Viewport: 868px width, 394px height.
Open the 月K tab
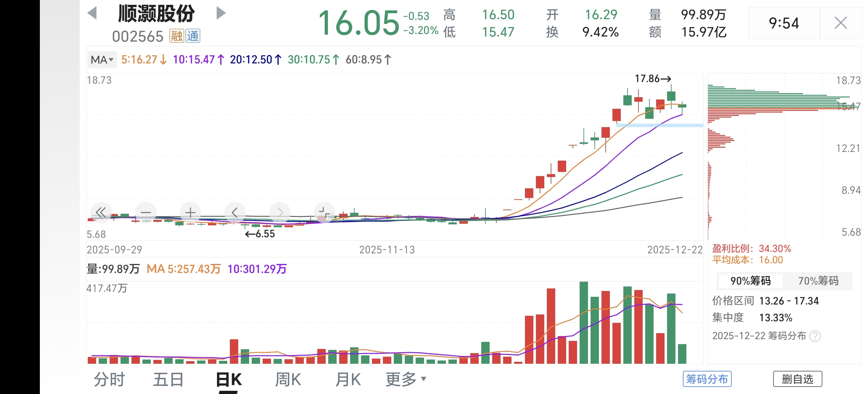[348, 379]
